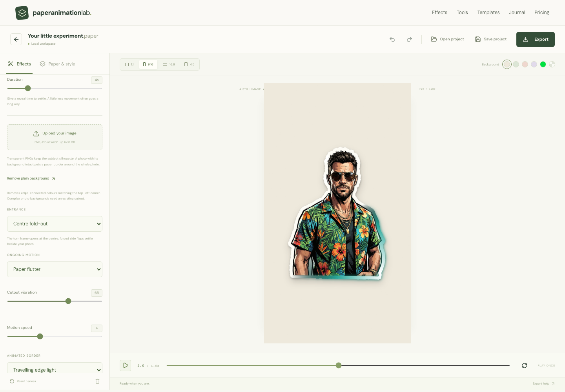Adjust the Duration slider handle
Image resolution: width=565 pixels, height=392 pixels.
(x=28, y=88)
